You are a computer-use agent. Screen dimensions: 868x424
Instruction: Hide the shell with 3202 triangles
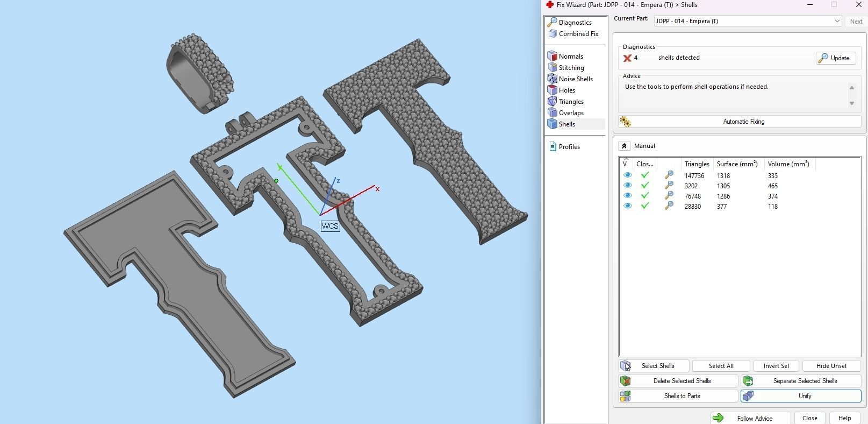click(627, 186)
